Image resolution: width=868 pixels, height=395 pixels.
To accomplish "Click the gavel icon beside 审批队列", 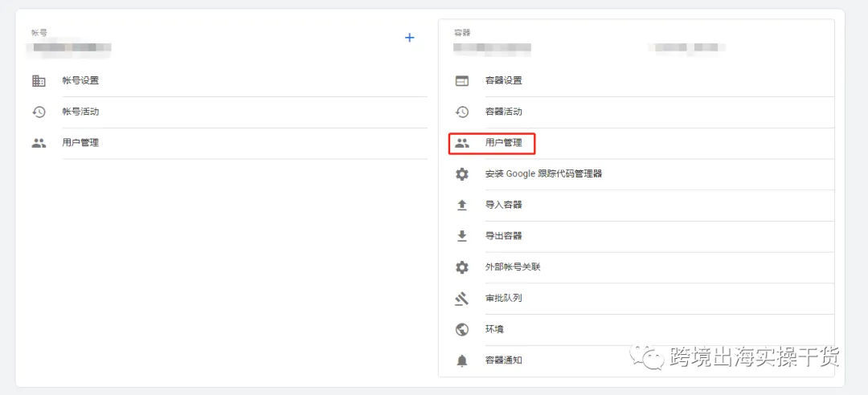I will (x=461, y=299).
